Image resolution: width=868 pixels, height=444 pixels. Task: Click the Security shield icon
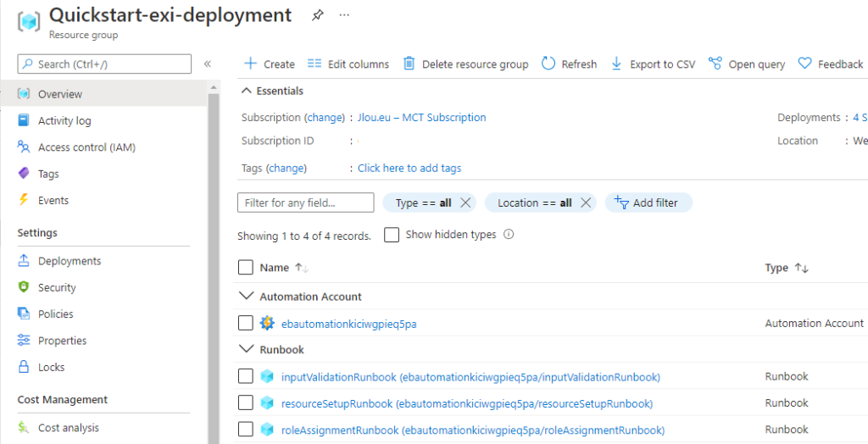coord(23,286)
